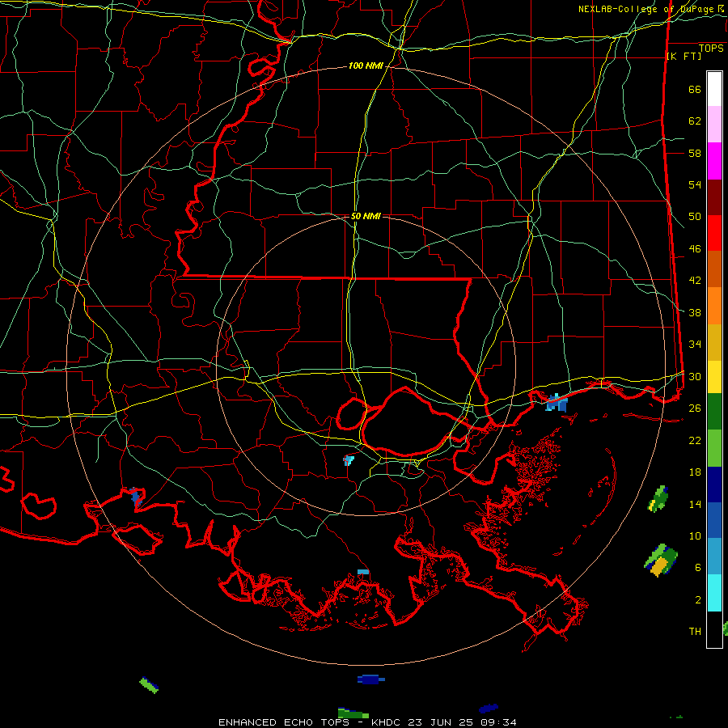Click the green and gold offshore echo
This screenshot has width=728, height=728.
pos(661,560)
